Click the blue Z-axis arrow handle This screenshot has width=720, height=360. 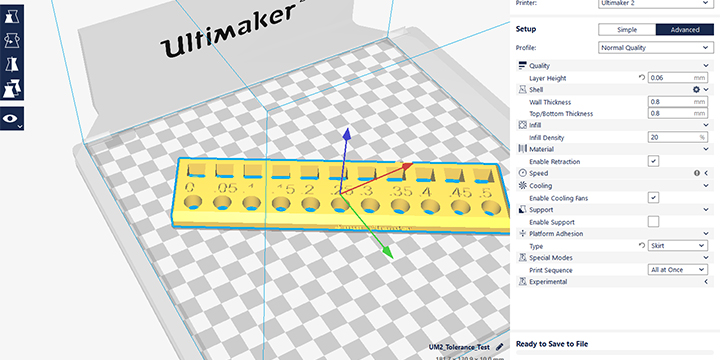coord(347,135)
